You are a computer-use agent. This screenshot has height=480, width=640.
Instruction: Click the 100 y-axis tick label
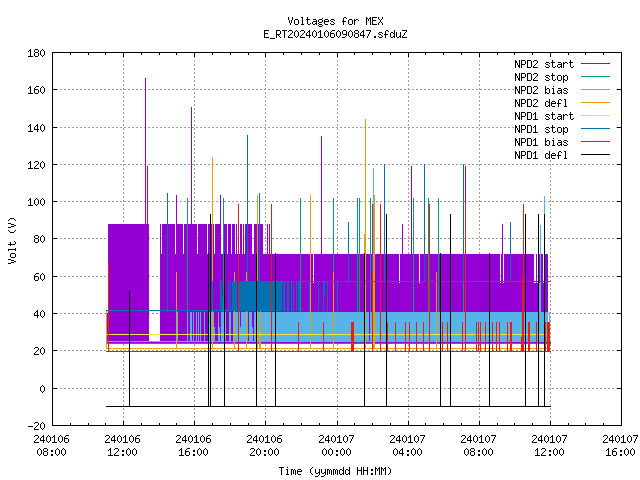pos(36,202)
